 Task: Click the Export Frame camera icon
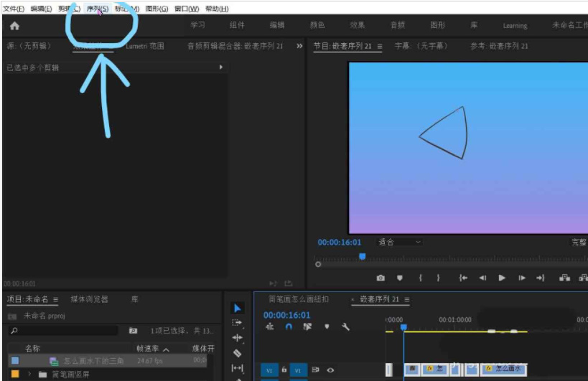[x=381, y=278]
